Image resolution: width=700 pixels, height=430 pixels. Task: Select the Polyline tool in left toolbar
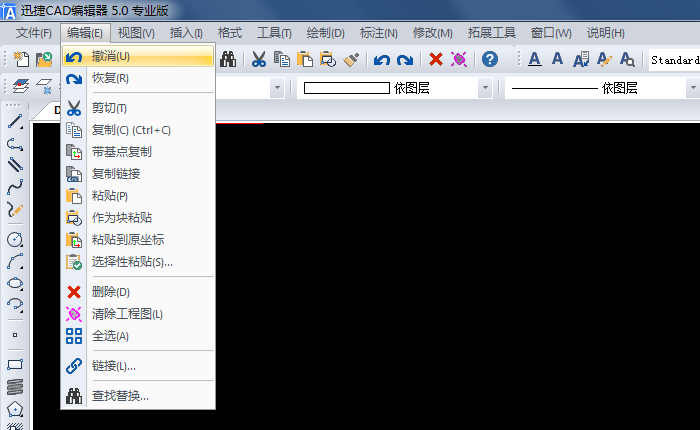pos(15,144)
